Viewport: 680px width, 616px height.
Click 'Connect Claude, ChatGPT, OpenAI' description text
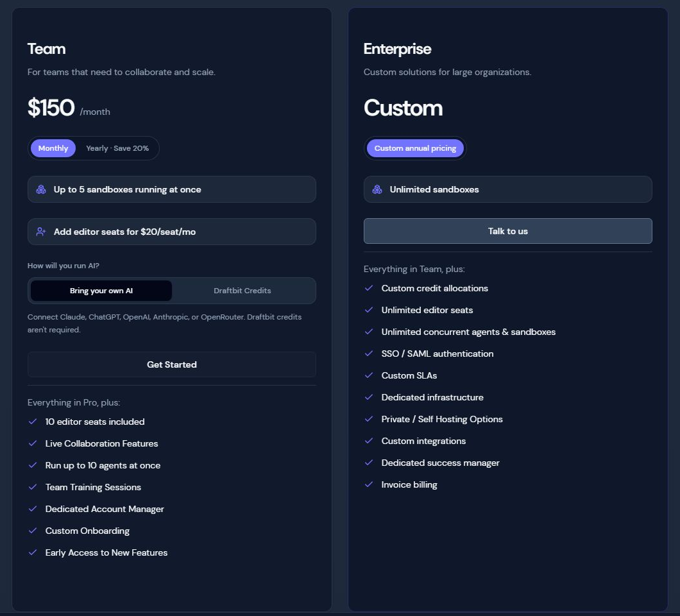164,323
